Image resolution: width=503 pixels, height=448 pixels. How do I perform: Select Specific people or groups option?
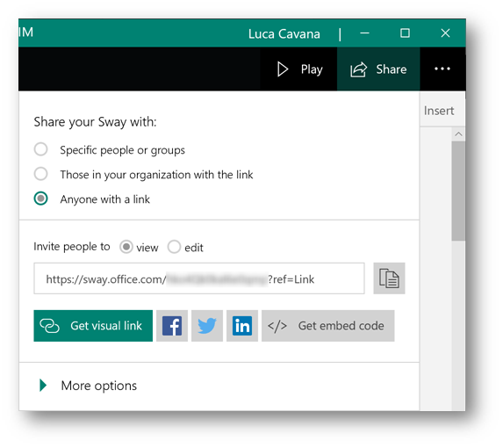(40, 149)
